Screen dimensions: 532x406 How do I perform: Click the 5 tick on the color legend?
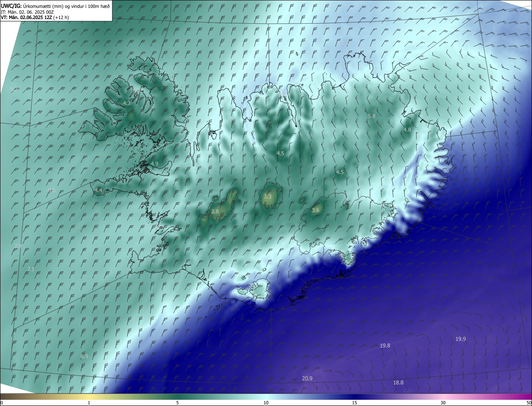[177, 403]
